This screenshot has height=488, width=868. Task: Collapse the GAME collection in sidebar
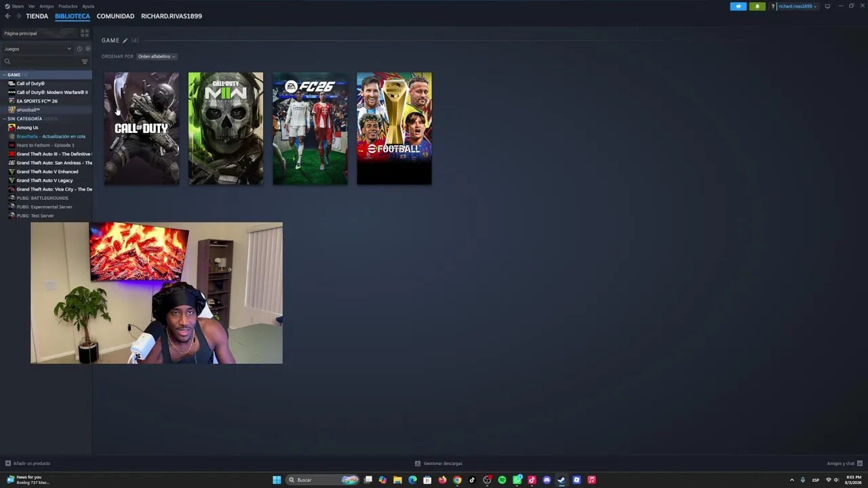coord(4,75)
